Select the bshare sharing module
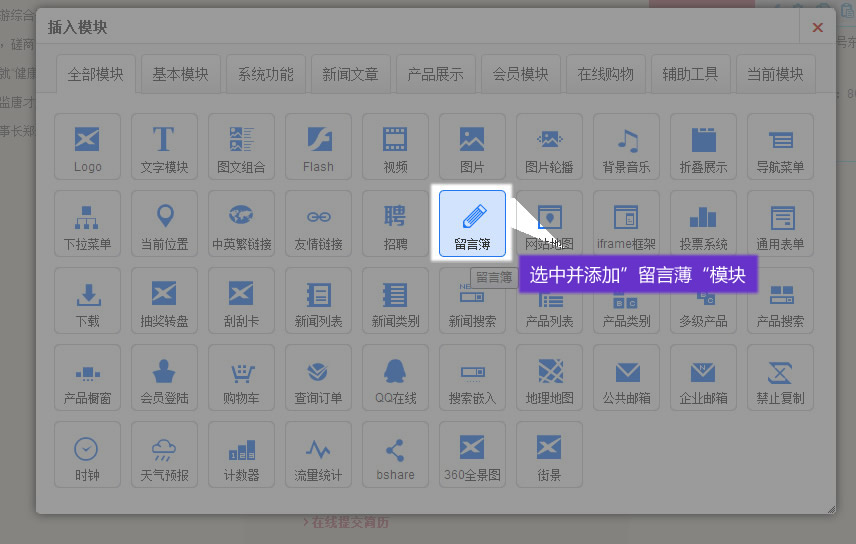This screenshot has height=544, width=856. [x=395, y=454]
